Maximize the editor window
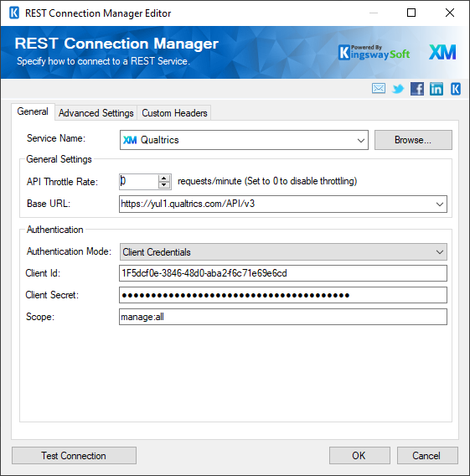 click(411, 13)
